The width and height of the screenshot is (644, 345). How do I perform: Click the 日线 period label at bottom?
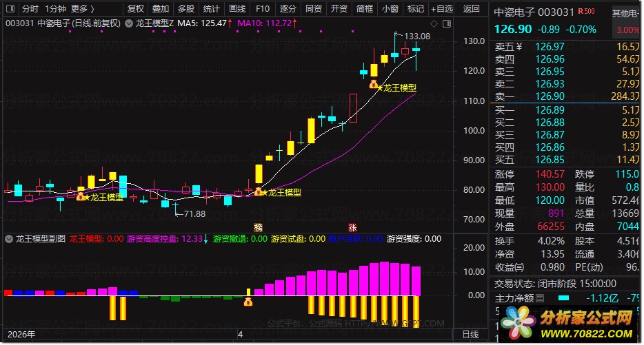pos(470,335)
